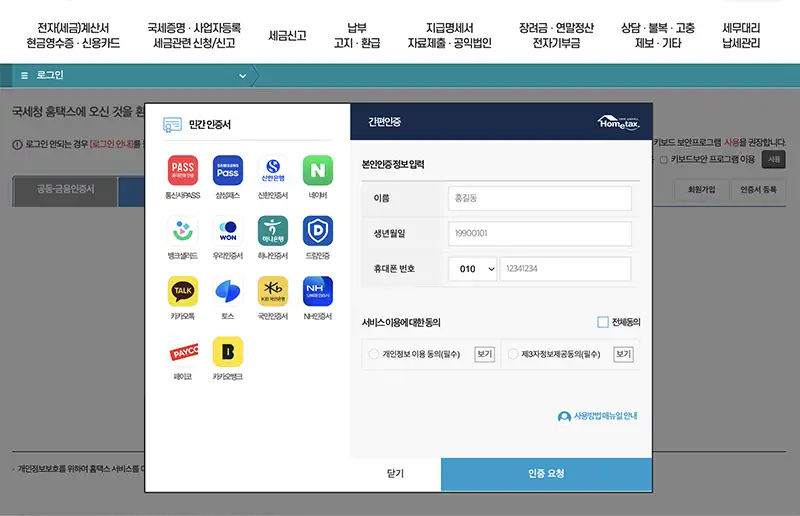The image size is (800, 516).
Task: Select the PAYCO 페이코 icon
Action: pyautogui.click(x=183, y=352)
